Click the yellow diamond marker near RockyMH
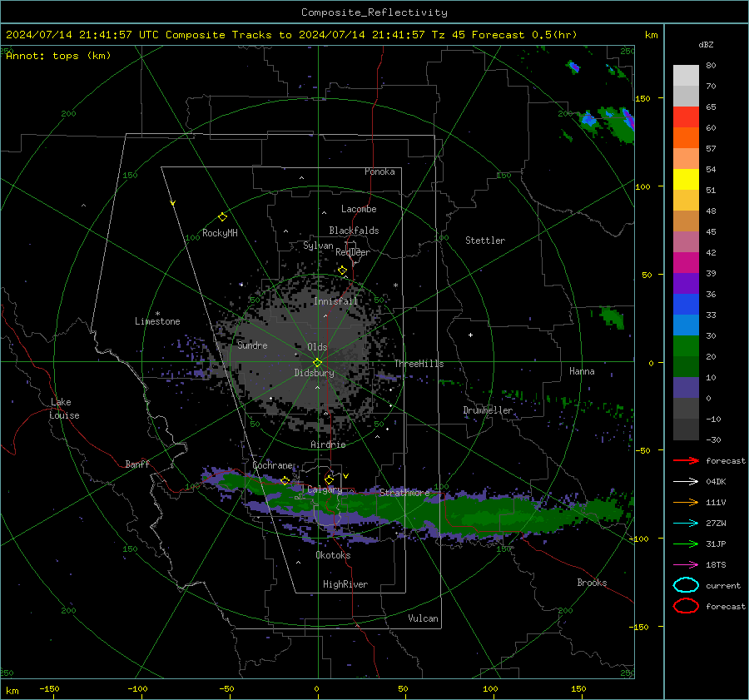This screenshot has height=700, width=749. click(222, 217)
